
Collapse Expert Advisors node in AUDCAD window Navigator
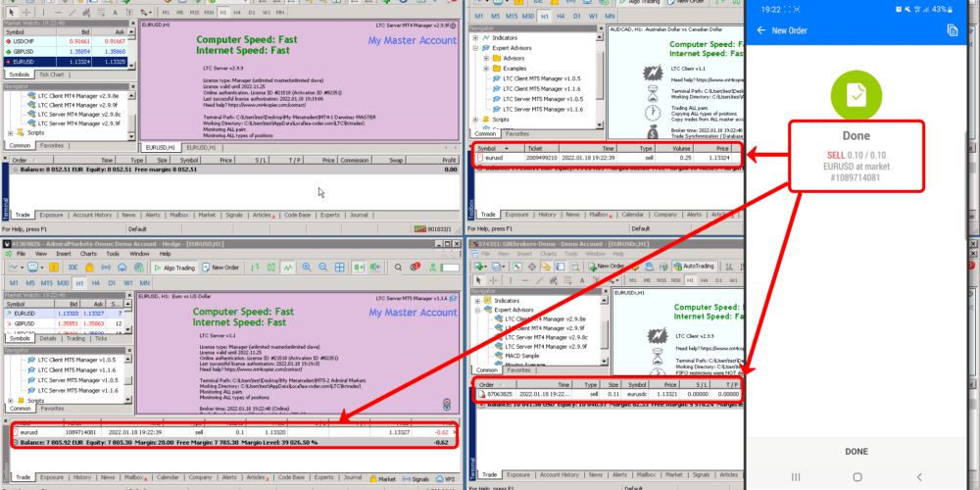477,48
